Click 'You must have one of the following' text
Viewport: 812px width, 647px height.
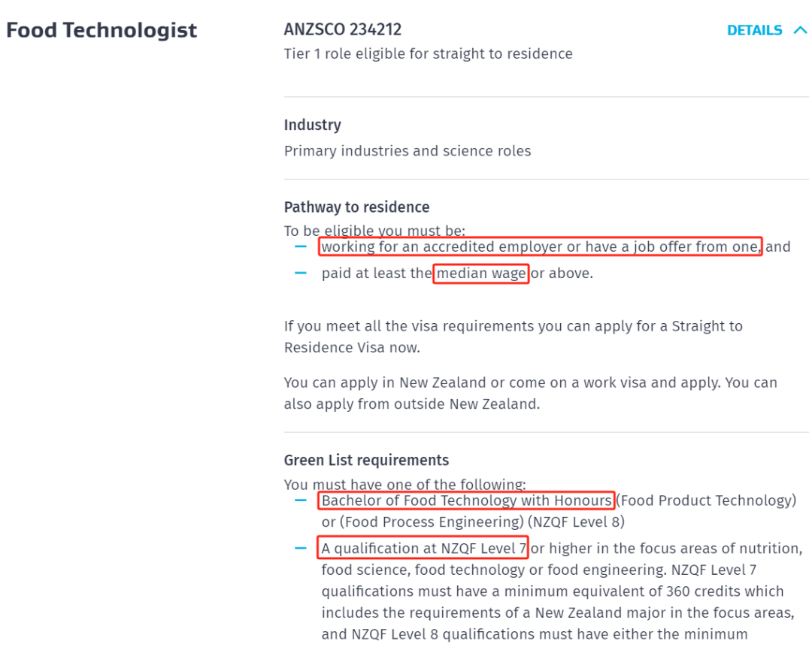tap(404, 485)
